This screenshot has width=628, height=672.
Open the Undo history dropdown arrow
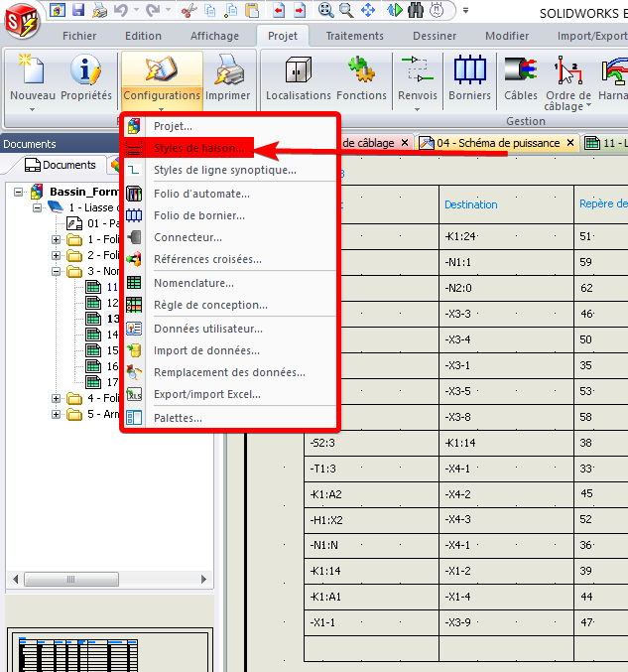tap(136, 9)
